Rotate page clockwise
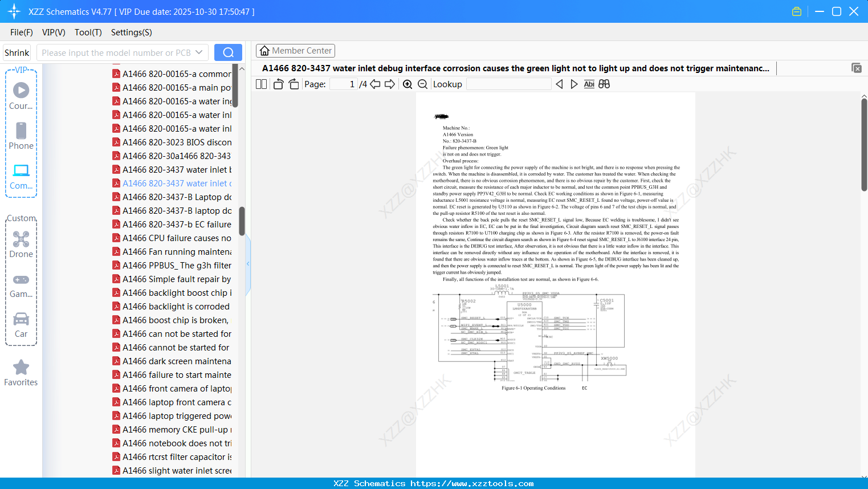 [x=294, y=84]
